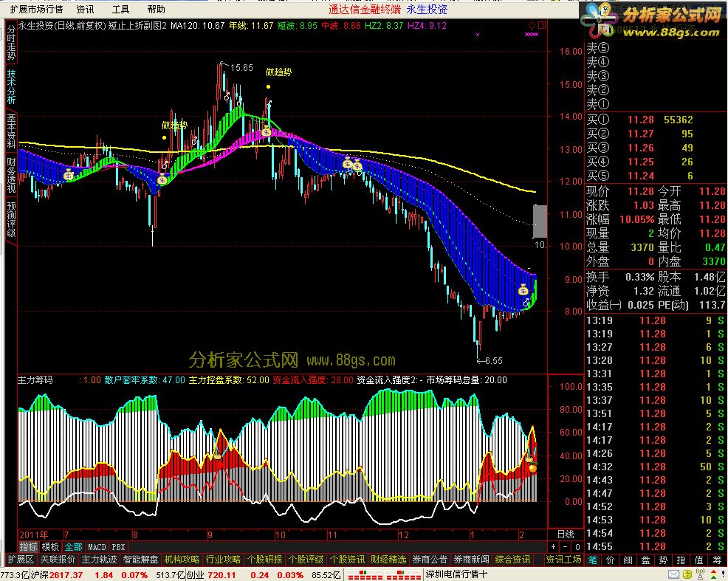728x581 pixels.
Task: Click the red-green market breadth indicator
Action: point(385,575)
